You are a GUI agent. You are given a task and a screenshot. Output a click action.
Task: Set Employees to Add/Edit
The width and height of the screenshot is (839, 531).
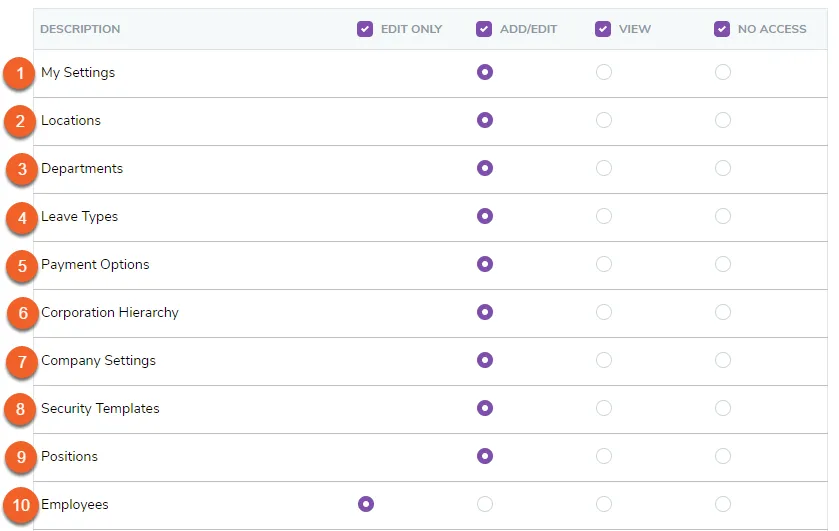(x=485, y=504)
